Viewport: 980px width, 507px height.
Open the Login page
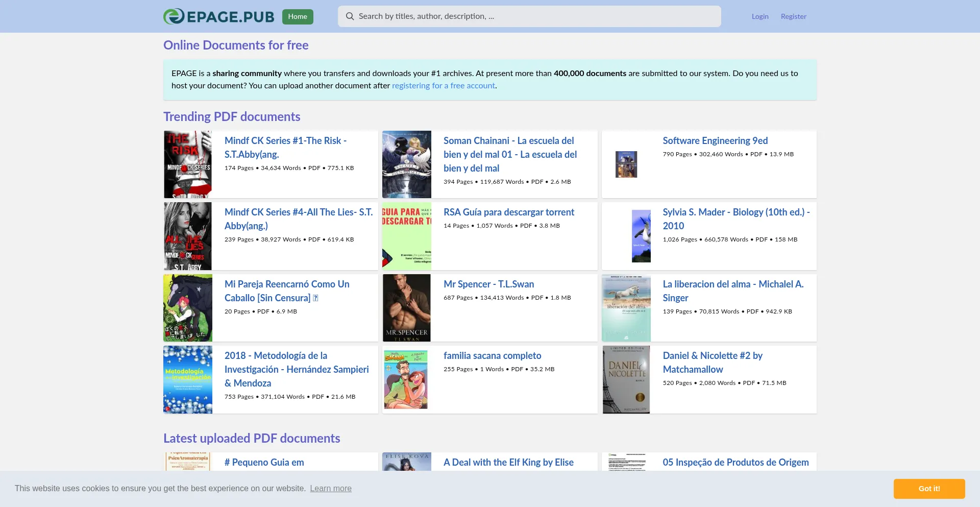click(759, 16)
